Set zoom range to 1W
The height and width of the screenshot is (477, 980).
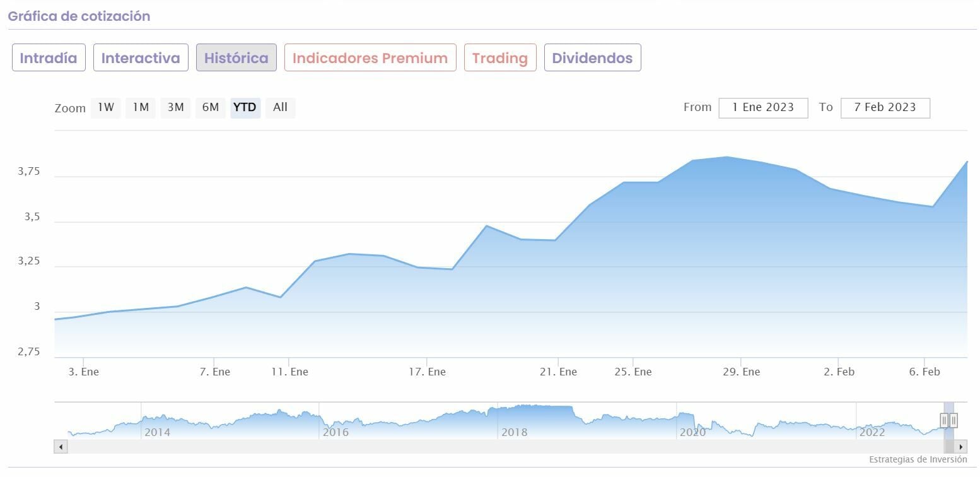106,107
